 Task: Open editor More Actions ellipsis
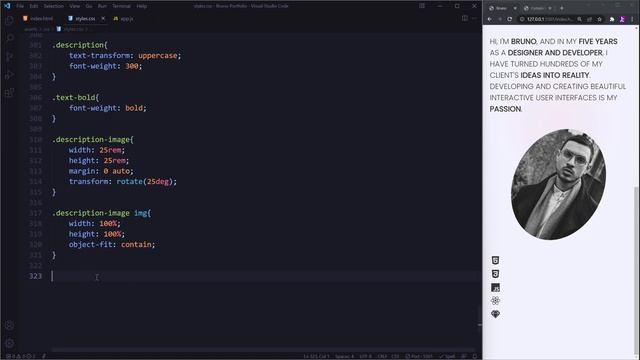(474, 18)
